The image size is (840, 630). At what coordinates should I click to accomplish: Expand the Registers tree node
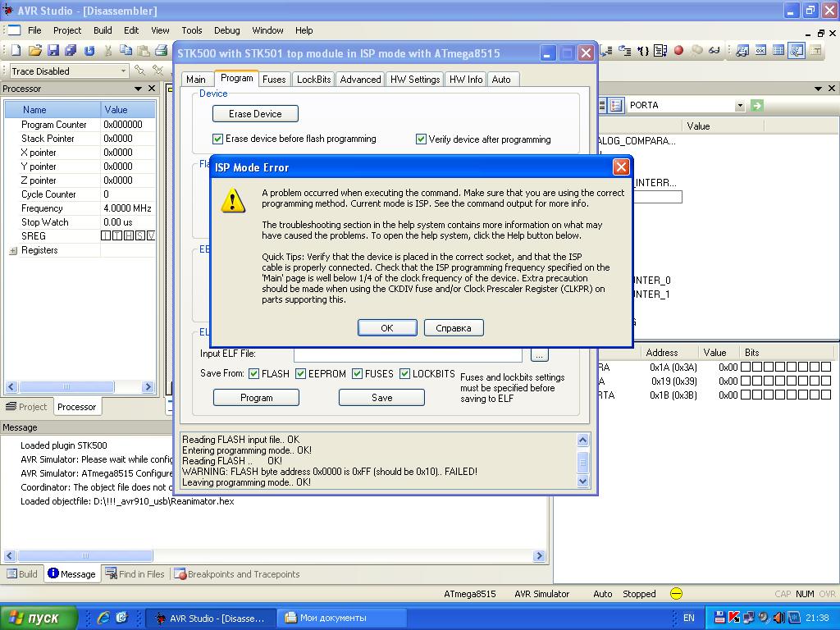click(13, 251)
